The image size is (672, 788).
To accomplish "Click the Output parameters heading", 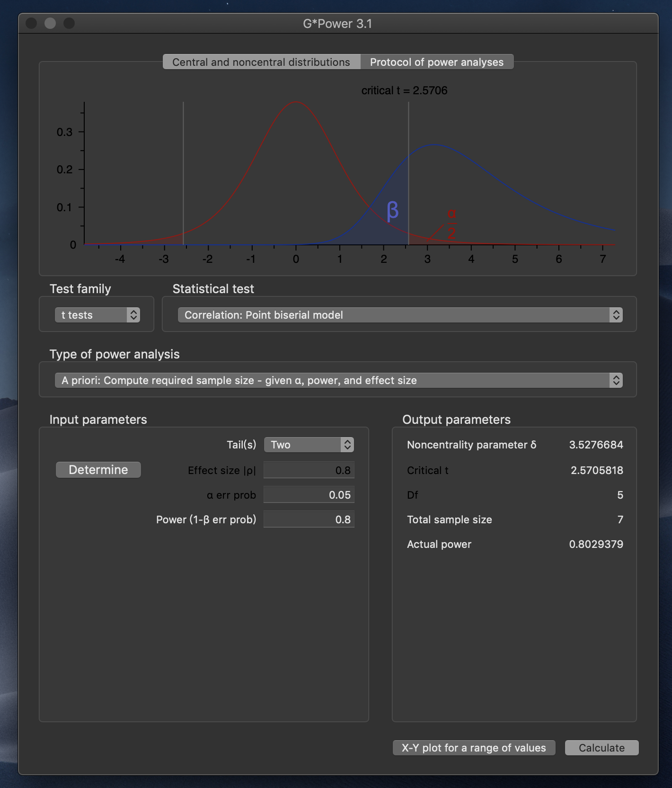I will (x=456, y=420).
